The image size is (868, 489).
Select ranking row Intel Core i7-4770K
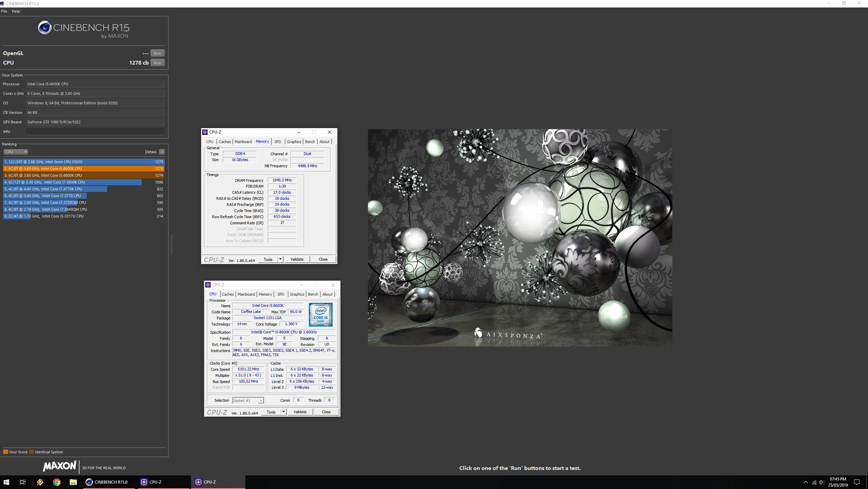pos(84,189)
